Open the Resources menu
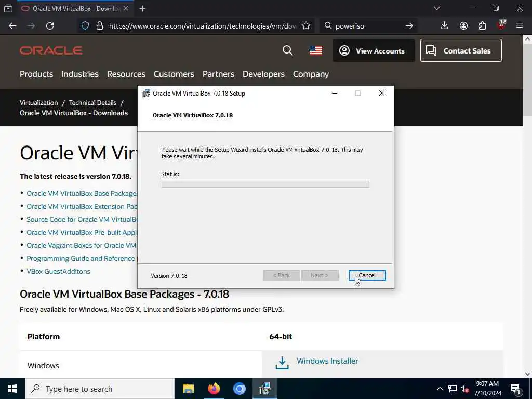 click(x=126, y=74)
